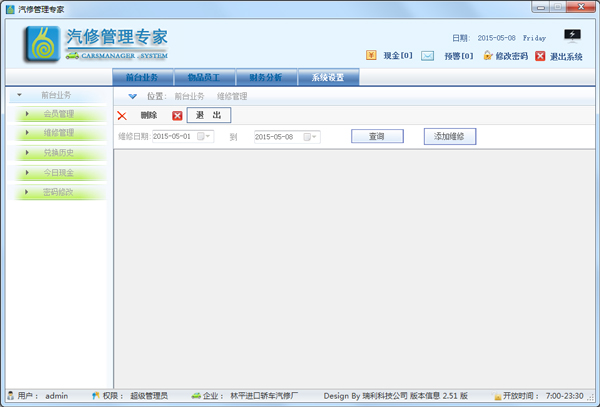
Task: Open 维修管理 in the sidebar
Action: tap(59, 133)
